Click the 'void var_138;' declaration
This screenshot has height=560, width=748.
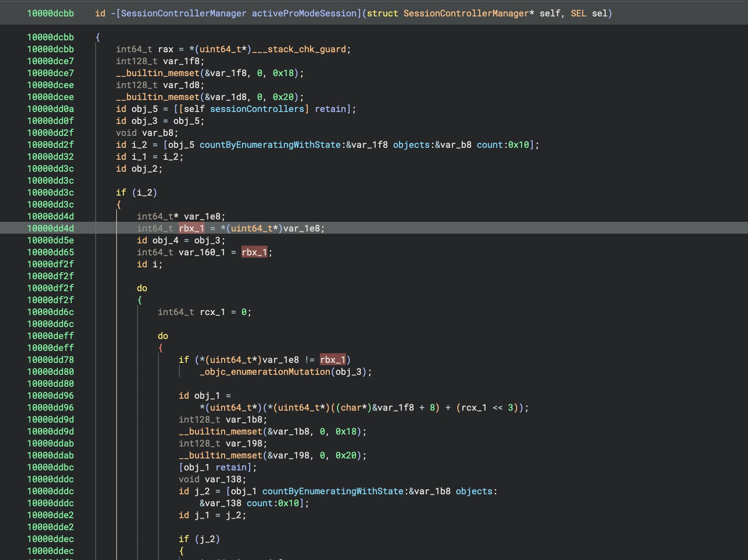point(212,479)
